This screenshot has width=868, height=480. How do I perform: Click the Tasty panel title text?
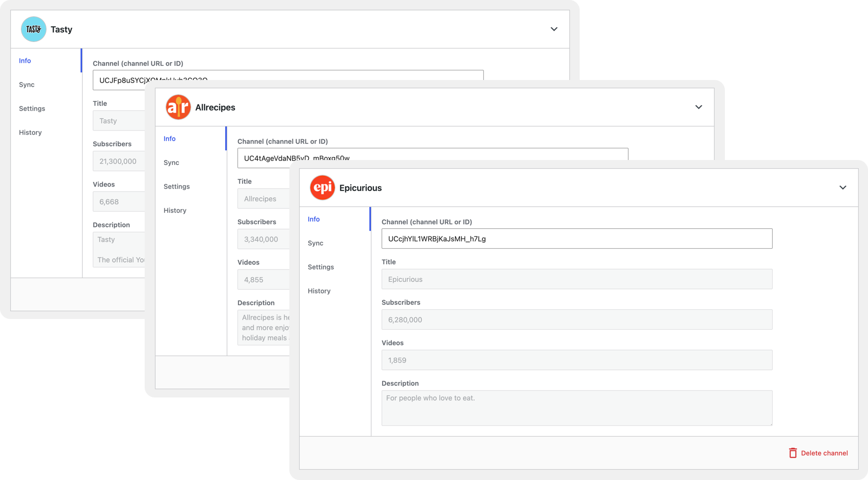point(62,30)
